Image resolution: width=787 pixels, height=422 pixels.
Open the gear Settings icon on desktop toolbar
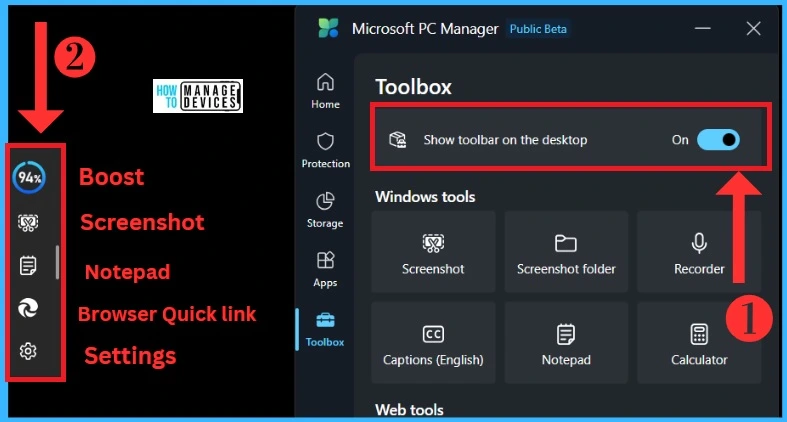tap(28, 351)
